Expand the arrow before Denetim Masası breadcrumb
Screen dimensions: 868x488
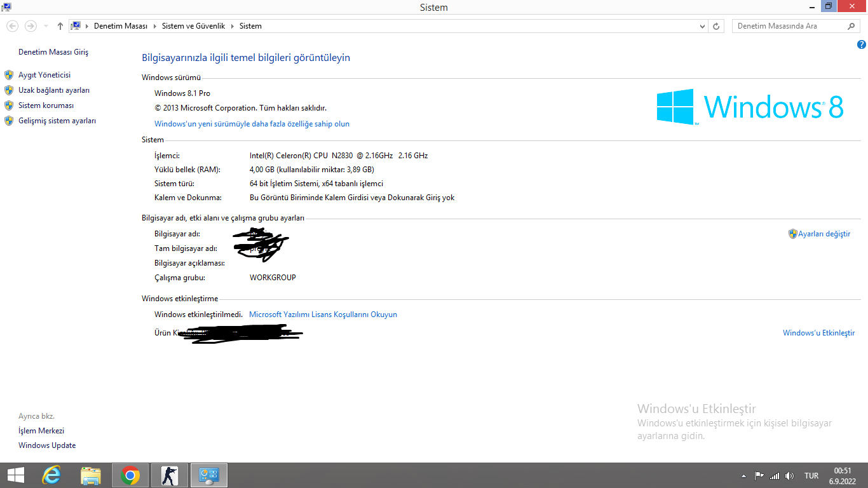(87, 26)
